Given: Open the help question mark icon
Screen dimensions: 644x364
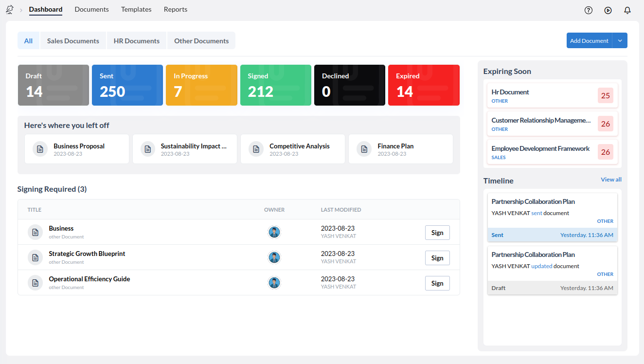Looking at the screenshot, I should pyautogui.click(x=589, y=10).
